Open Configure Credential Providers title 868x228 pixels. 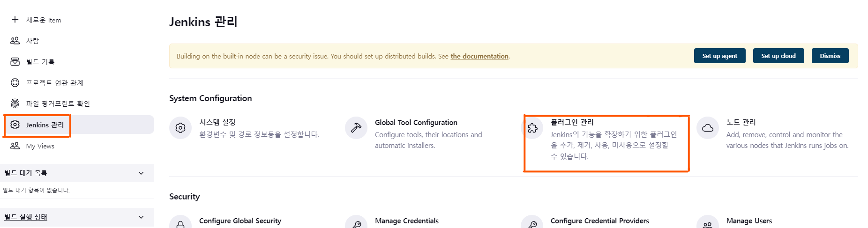click(600, 221)
